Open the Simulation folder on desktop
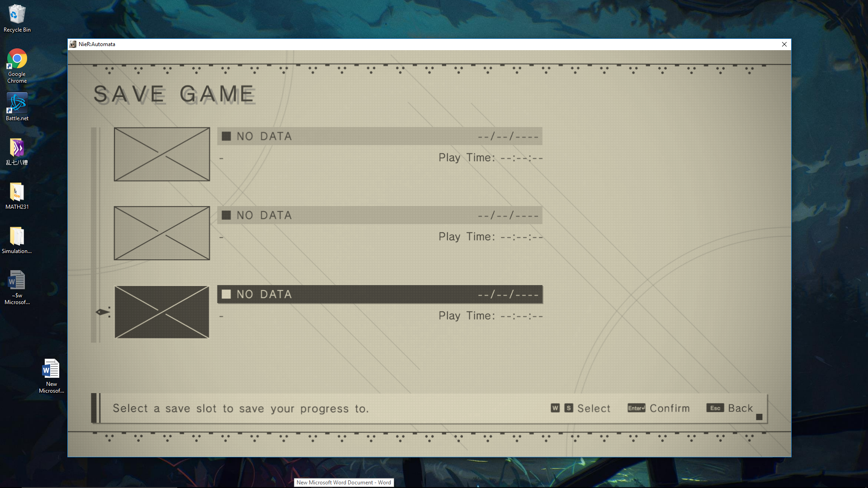Screen dimensions: 868x488 [17, 240]
